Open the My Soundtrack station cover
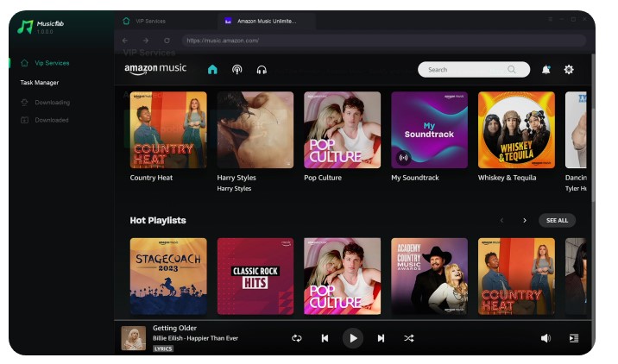Viewport: 618px width, 364px height. pos(429,130)
